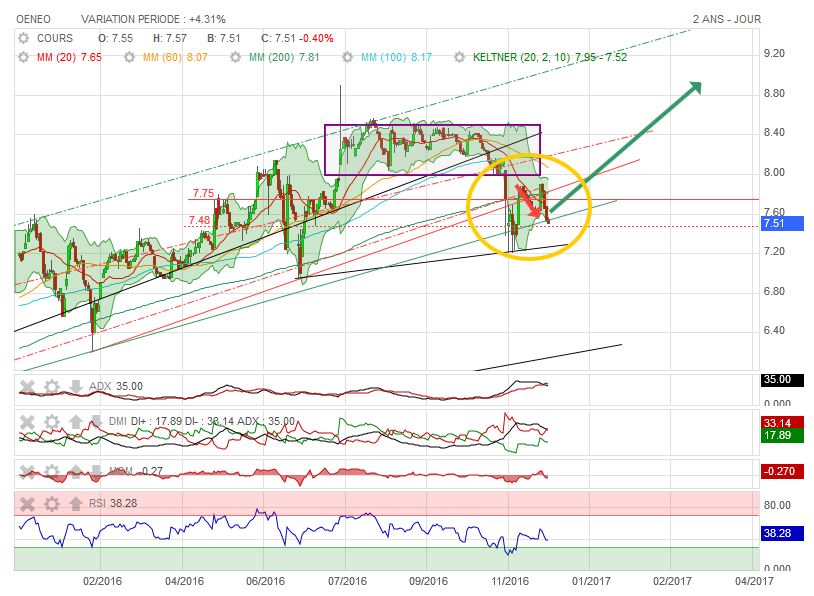
Task: Click the 8.40 price axis label
Action: (774, 133)
